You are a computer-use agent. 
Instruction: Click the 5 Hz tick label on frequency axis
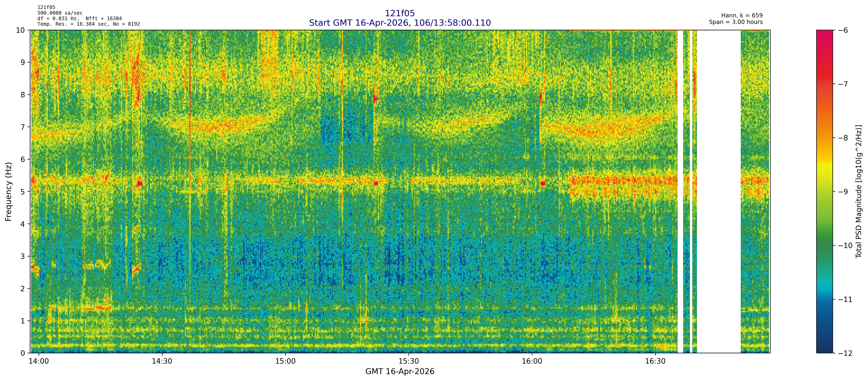(23, 192)
